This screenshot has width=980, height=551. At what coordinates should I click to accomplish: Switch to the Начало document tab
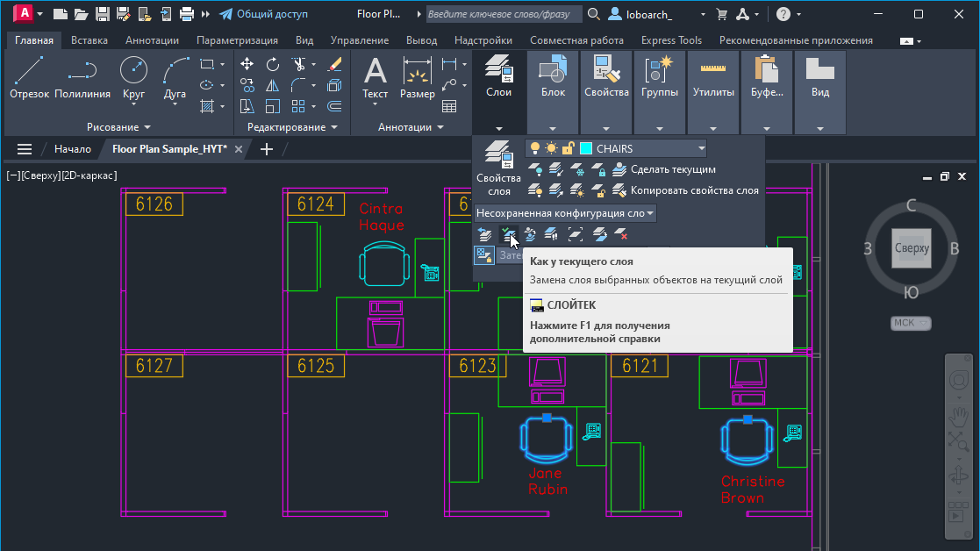(x=73, y=148)
